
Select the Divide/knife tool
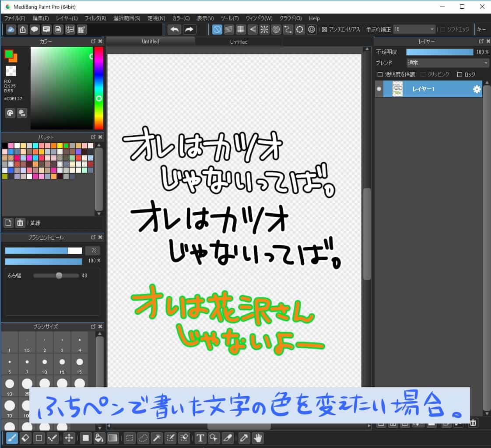pyautogui.click(x=228, y=437)
